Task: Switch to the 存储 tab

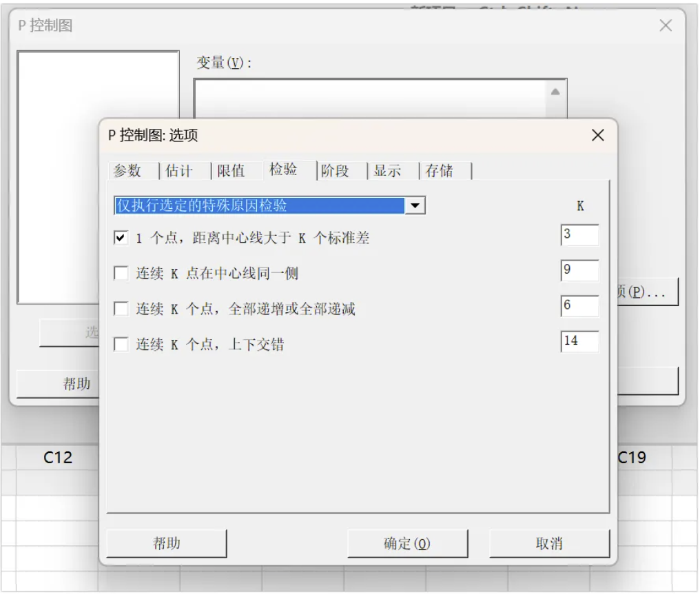Action: 440,171
